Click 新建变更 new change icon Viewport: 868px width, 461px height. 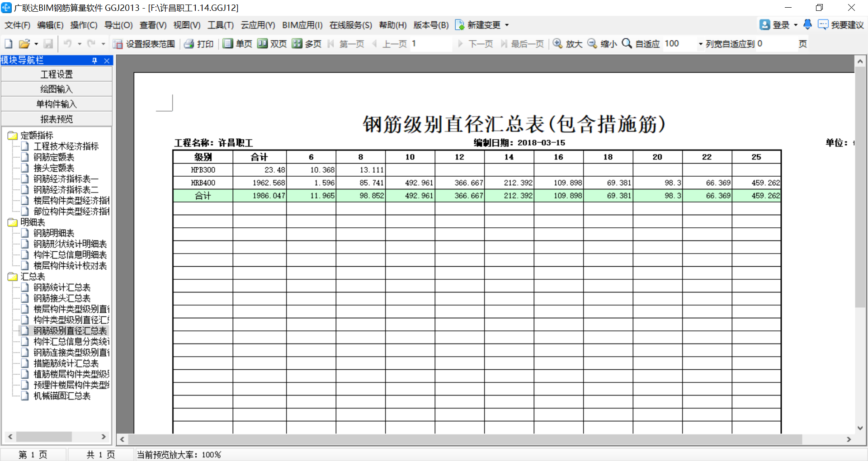460,25
